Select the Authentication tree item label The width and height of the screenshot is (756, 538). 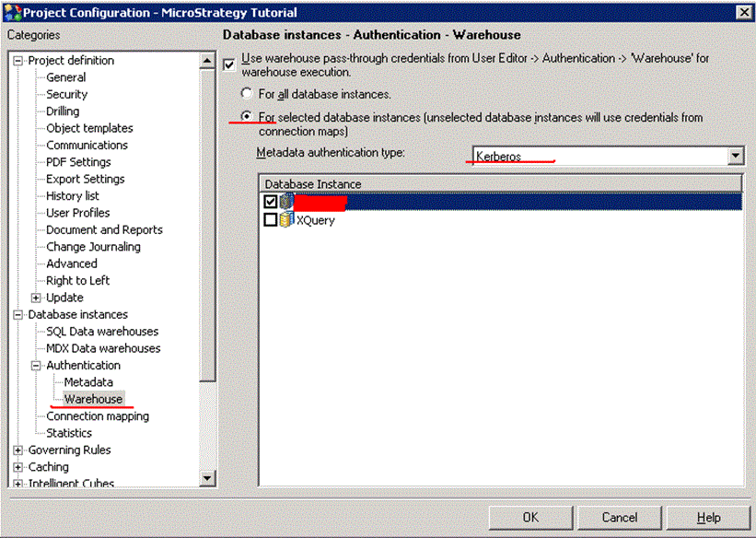coord(84,365)
